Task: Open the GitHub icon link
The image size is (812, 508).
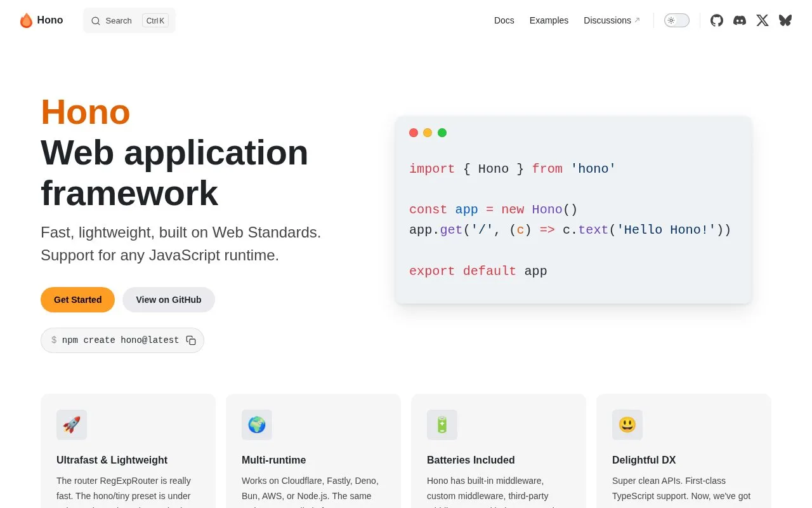Action: pos(717,20)
